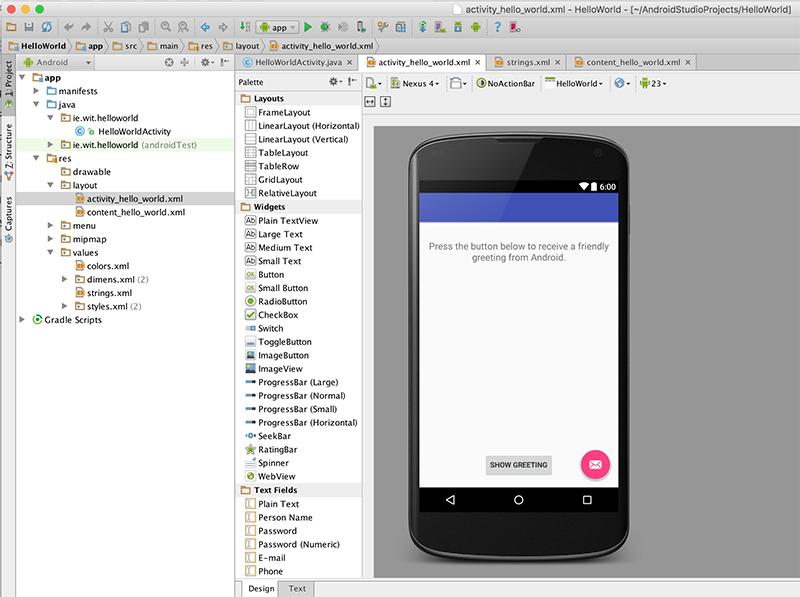Navigate forward with the right arrow icon

(223, 27)
